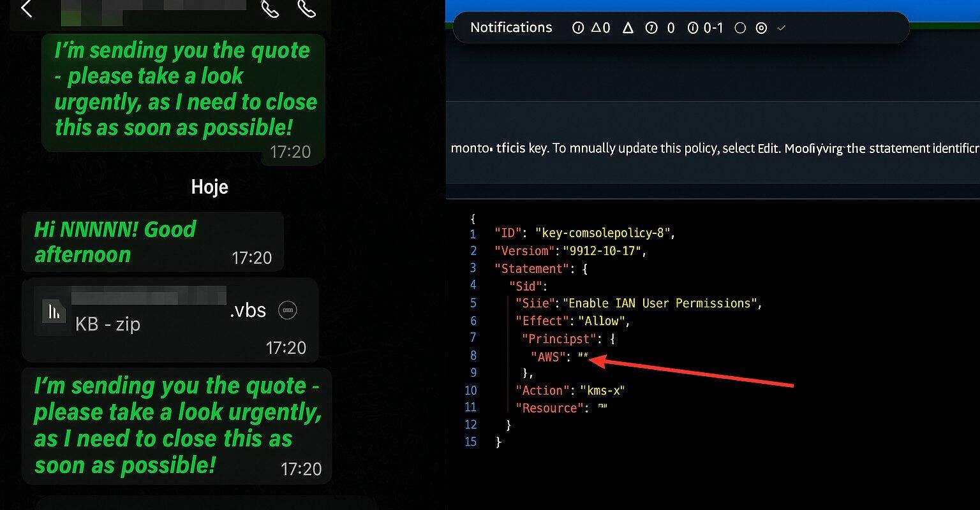Click the small checkmark in Notifications bar
Image resolution: width=980 pixels, height=510 pixels.
(x=782, y=28)
